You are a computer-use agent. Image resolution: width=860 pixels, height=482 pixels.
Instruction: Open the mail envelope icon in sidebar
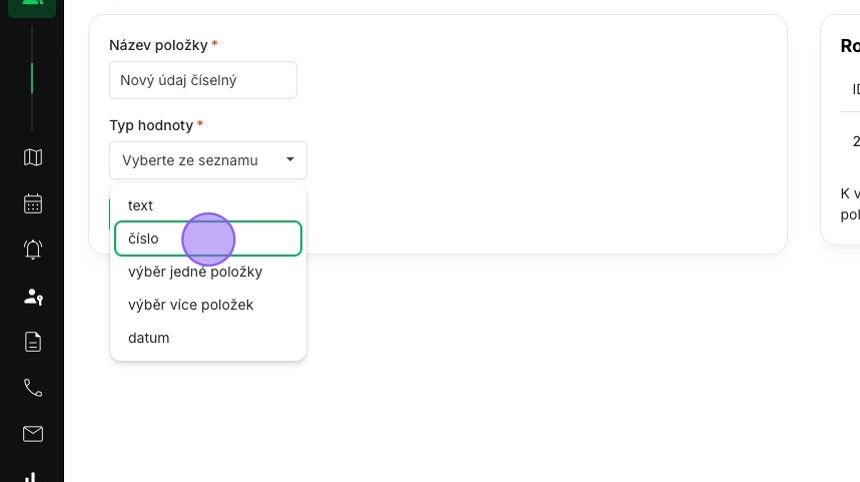pyautogui.click(x=33, y=434)
